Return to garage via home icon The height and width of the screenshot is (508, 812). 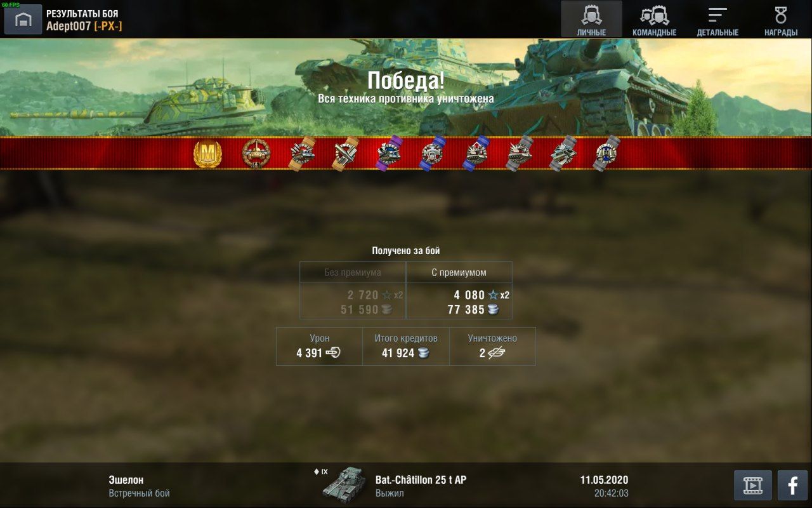[23, 20]
